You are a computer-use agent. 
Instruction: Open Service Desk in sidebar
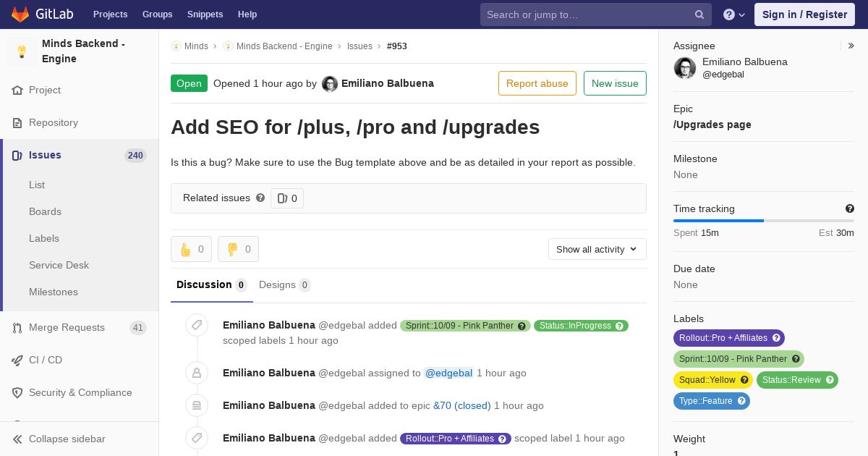pos(59,266)
